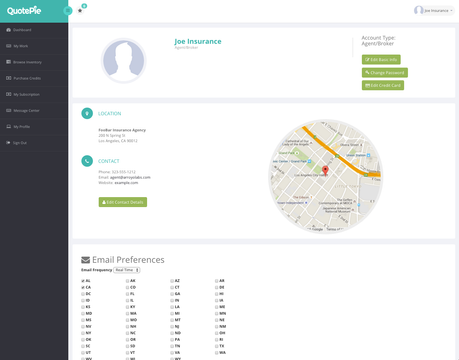459x360 pixels.
Task: Click the teal phone contact icon
Action: (87, 161)
